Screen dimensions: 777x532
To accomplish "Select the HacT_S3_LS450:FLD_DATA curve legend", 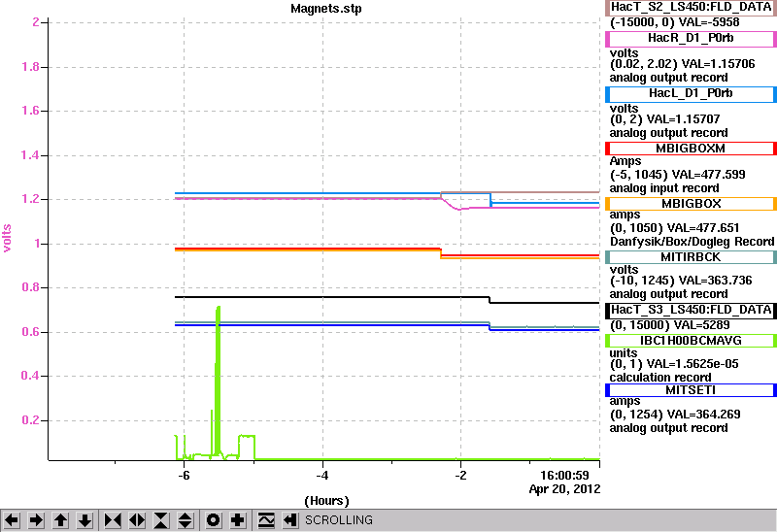I will pos(691,310).
